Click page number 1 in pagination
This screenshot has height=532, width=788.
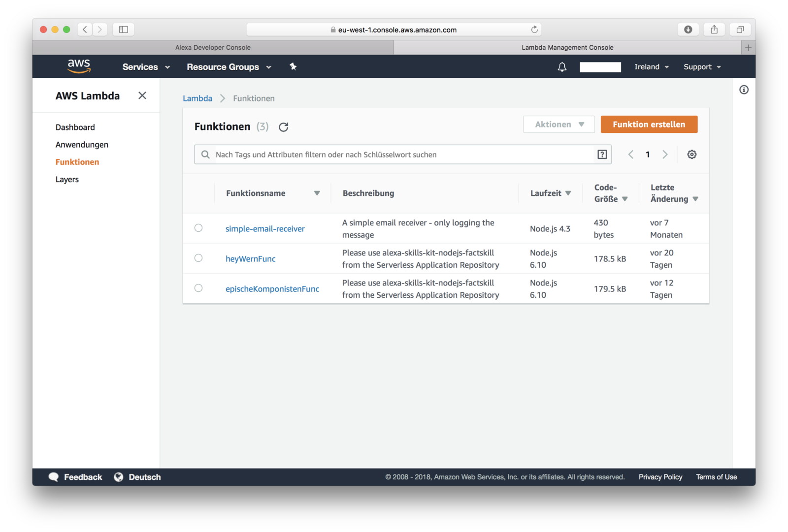click(x=648, y=155)
